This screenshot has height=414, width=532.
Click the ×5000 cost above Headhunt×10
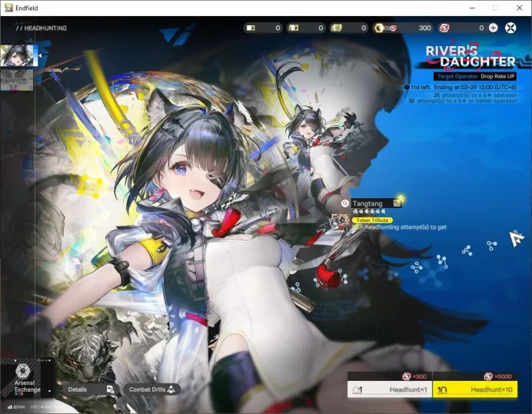(x=497, y=376)
